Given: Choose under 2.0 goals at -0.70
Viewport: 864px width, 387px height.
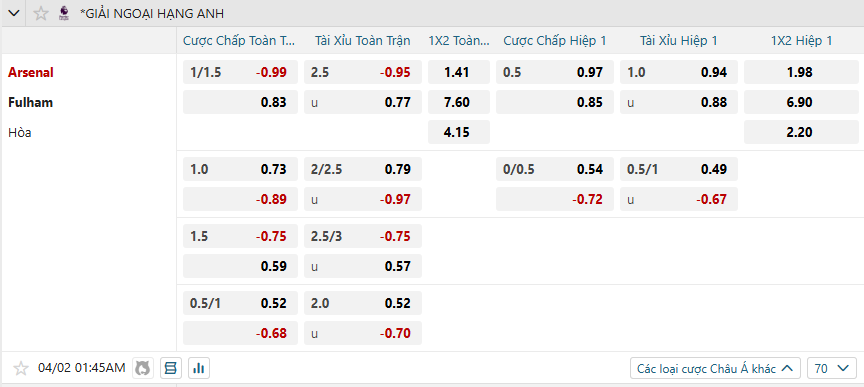Looking at the screenshot, I should tap(363, 333).
